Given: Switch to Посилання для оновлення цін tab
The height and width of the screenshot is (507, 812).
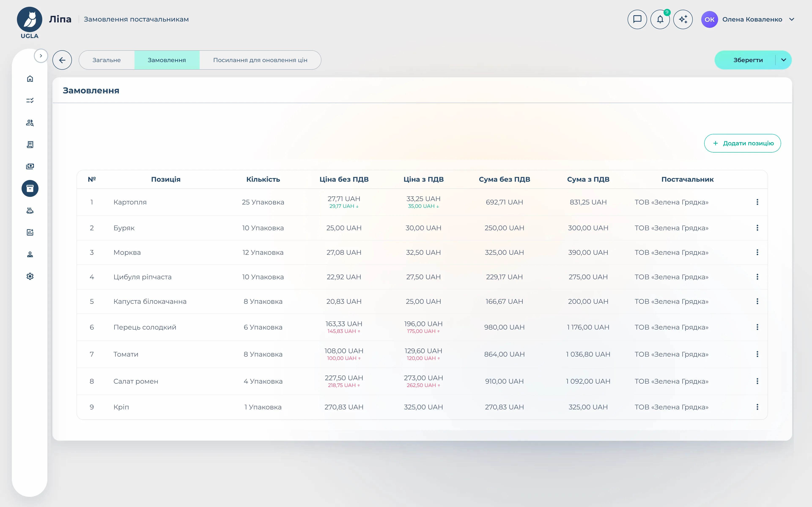Looking at the screenshot, I should tap(260, 60).
